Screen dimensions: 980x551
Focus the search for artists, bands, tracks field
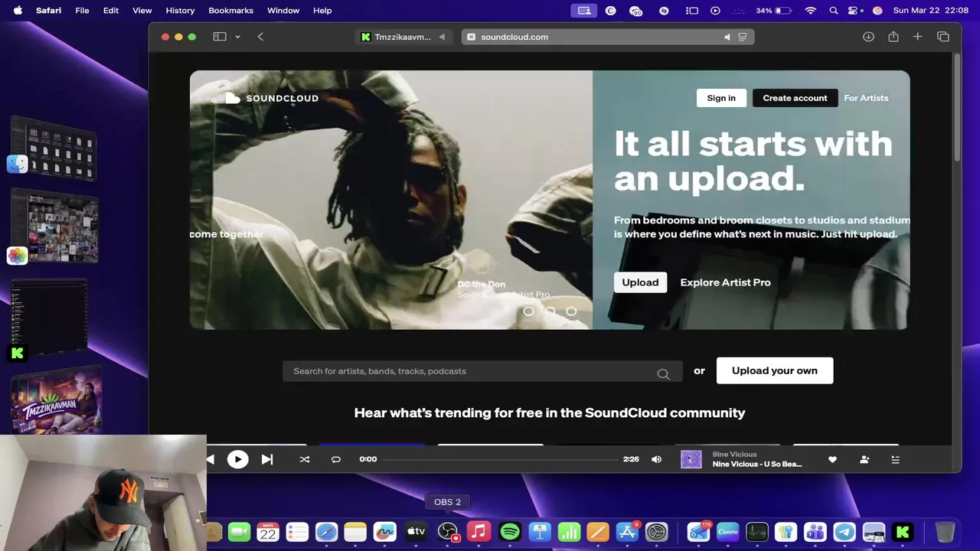coord(482,371)
